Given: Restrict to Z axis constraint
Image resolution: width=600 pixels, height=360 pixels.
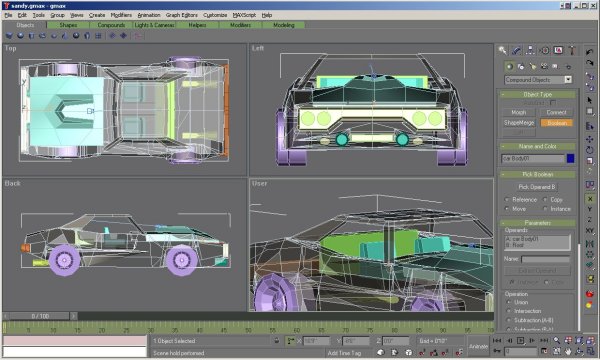Looking at the screenshot, I should [590, 220].
